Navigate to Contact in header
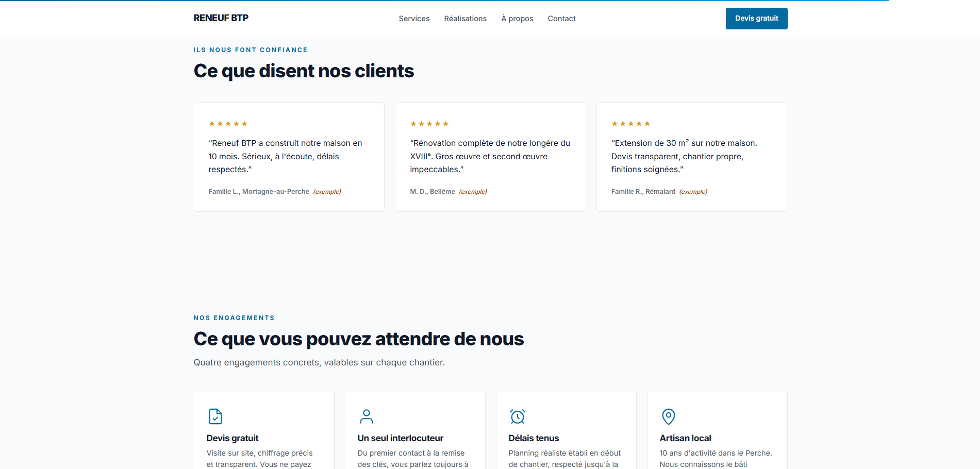980x469 pixels. [561, 19]
